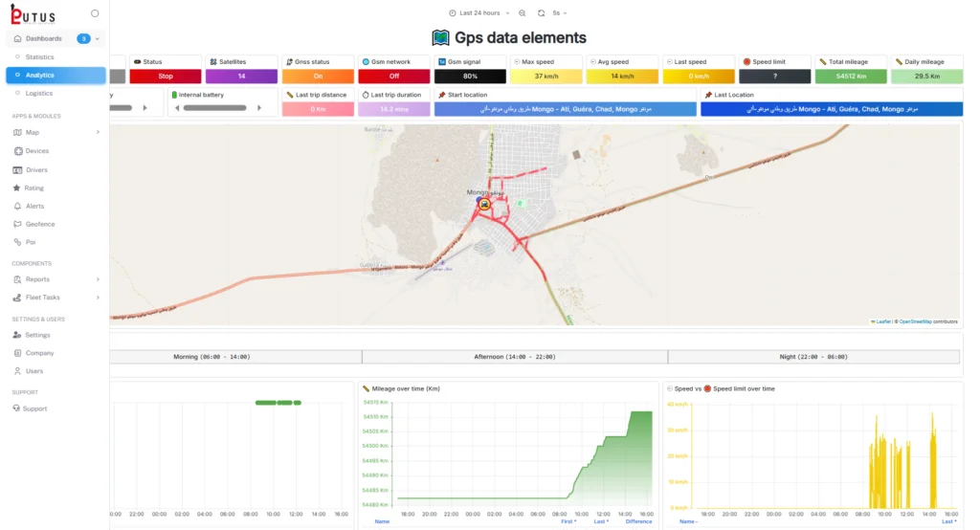The width and height of the screenshot is (980, 530).
Task: Click the zoom out time range icon
Action: click(x=522, y=13)
